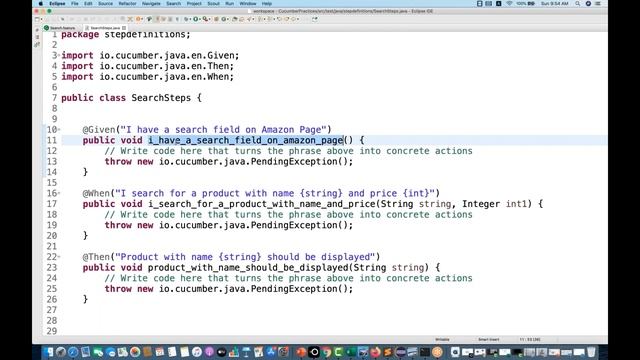The height and width of the screenshot is (360, 640).
Task: Click the highlighted method name i_have_a_search_field_on_amazon_page
Action: pos(246,140)
